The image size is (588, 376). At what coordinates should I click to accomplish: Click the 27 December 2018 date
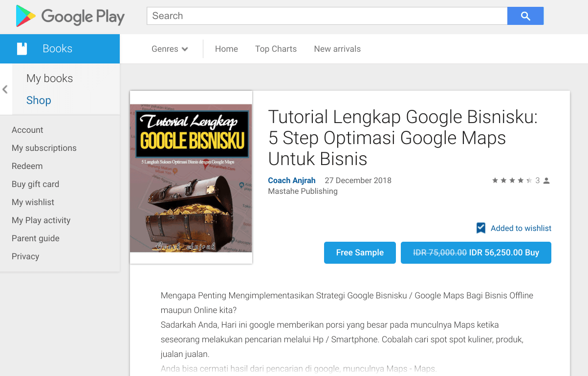point(358,180)
